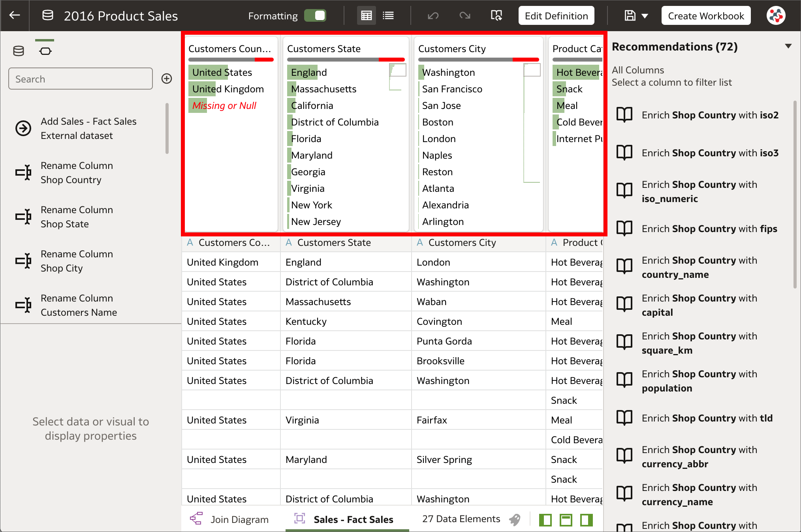Click the data quality bar on Customers Country
The width and height of the screenshot is (801, 532).
[231, 60]
